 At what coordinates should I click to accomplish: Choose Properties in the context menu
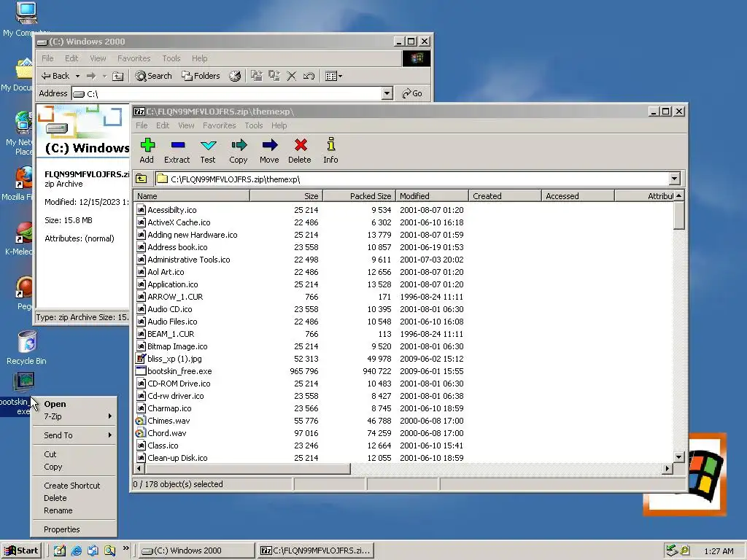[74, 529]
